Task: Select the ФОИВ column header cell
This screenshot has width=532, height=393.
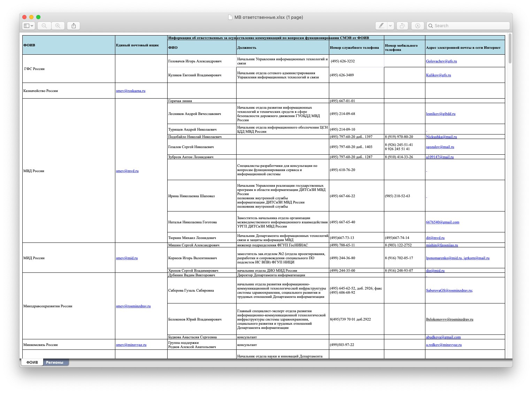Action: [x=69, y=45]
